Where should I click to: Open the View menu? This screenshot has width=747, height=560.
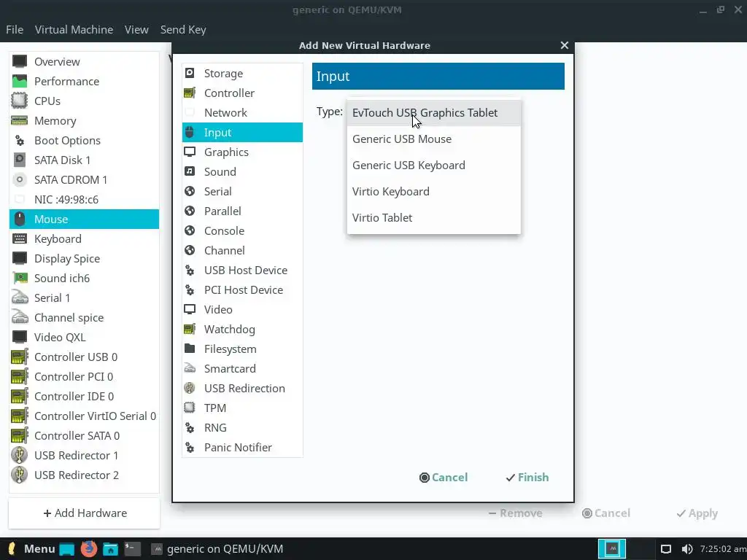click(136, 29)
